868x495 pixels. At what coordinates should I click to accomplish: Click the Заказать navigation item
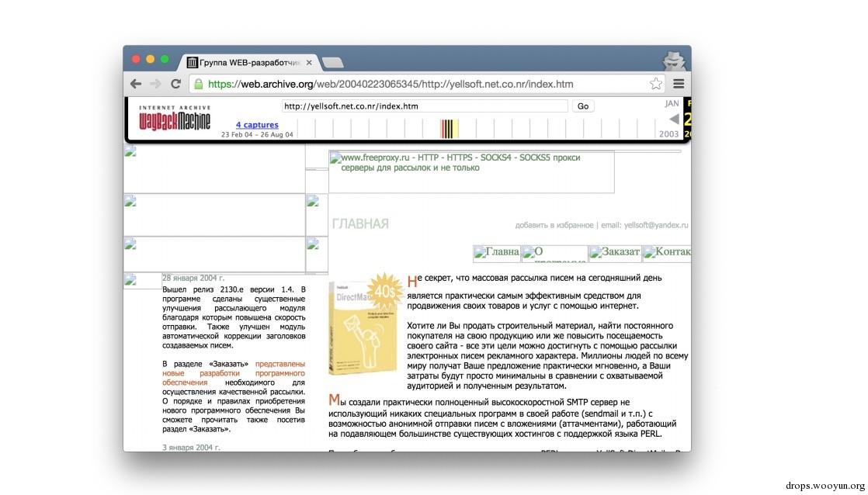click(x=615, y=253)
